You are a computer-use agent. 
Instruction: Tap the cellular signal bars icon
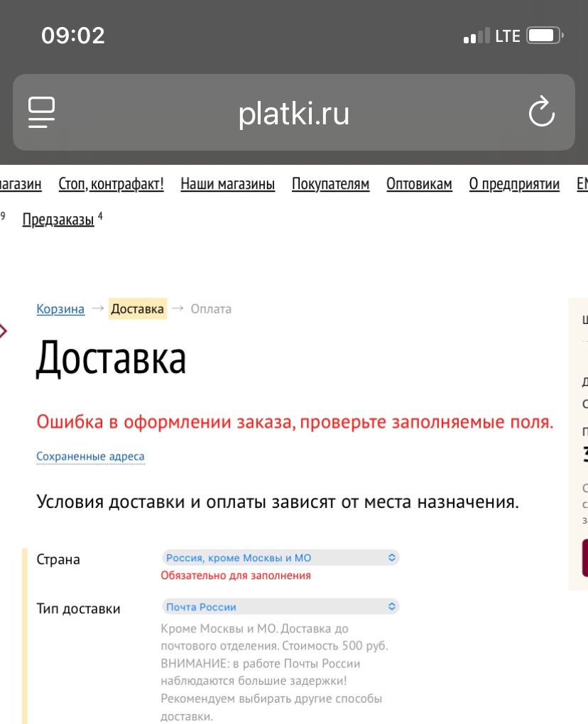coord(476,36)
